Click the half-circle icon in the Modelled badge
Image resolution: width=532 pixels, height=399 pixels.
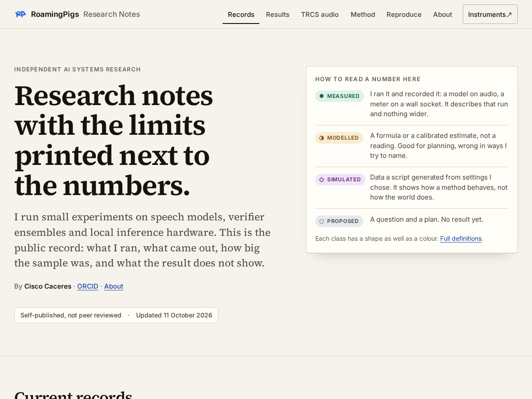point(321,138)
